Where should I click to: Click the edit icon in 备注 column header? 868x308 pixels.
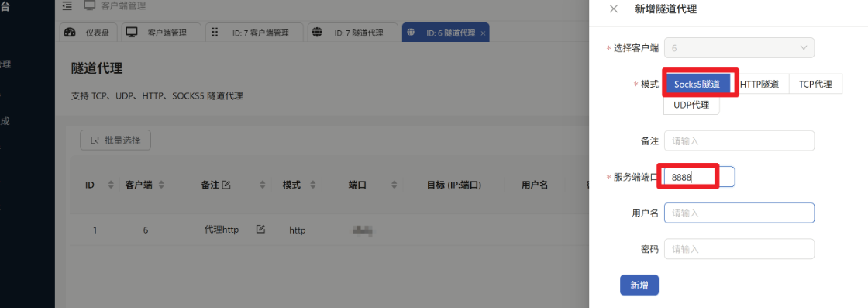(x=226, y=185)
